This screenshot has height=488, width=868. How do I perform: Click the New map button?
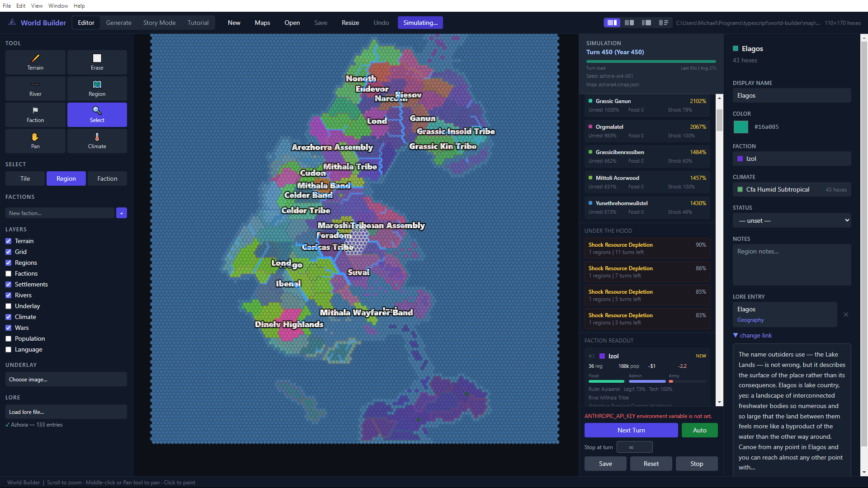coord(234,23)
